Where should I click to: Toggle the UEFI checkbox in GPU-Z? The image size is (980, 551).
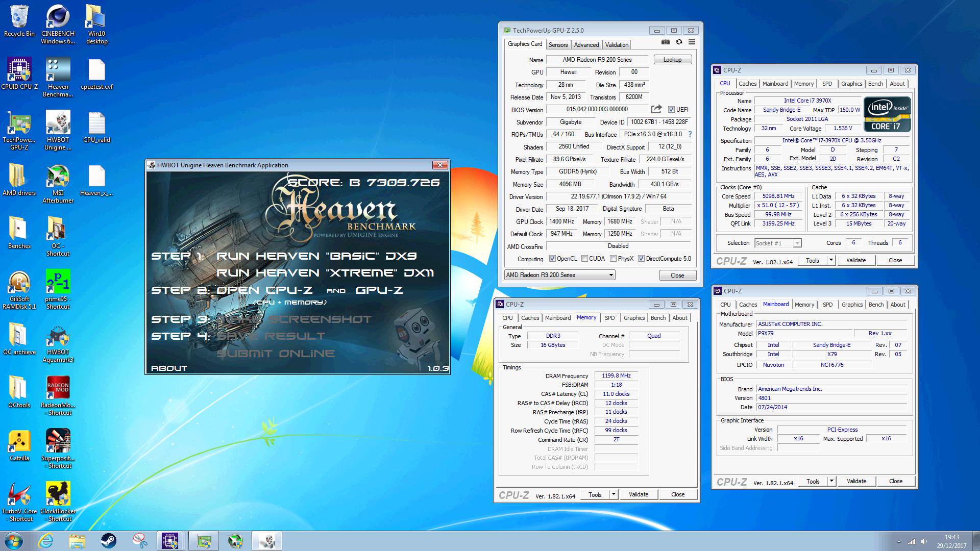(x=671, y=110)
